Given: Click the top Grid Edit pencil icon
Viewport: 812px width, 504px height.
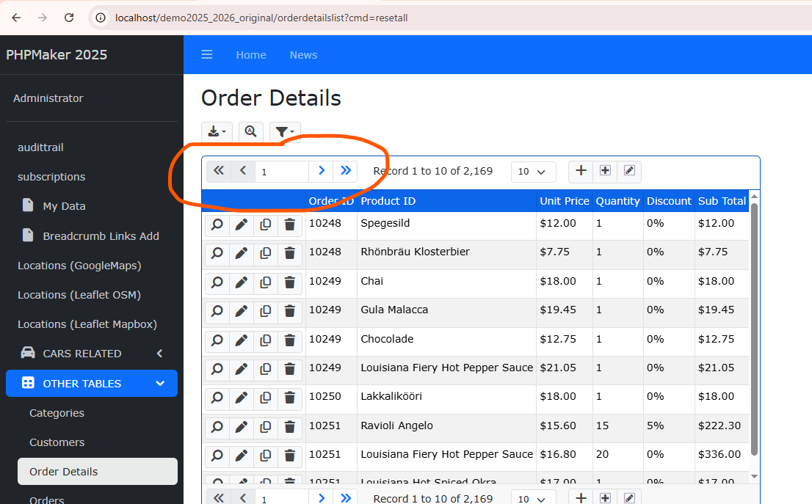Looking at the screenshot, I should pos(629,171).
